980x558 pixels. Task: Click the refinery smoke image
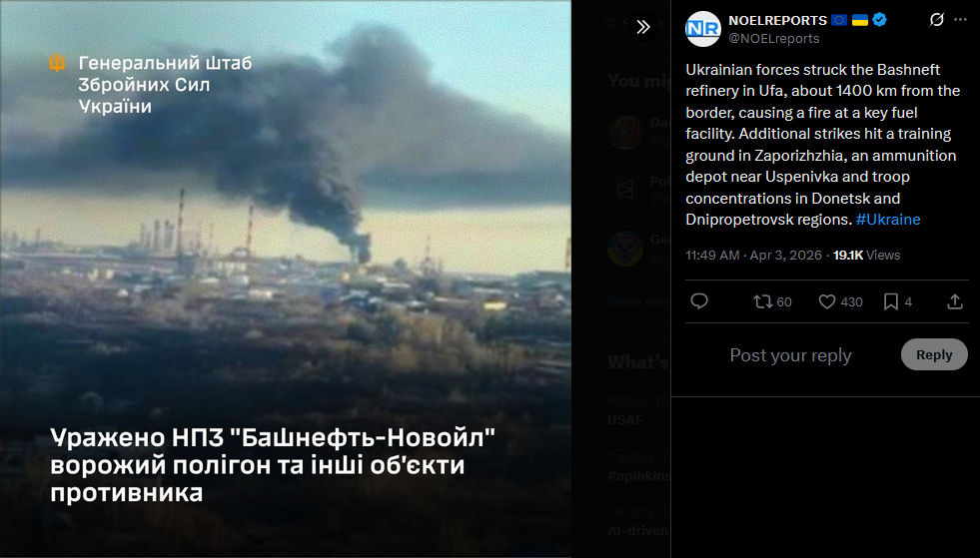click(286, 279)
